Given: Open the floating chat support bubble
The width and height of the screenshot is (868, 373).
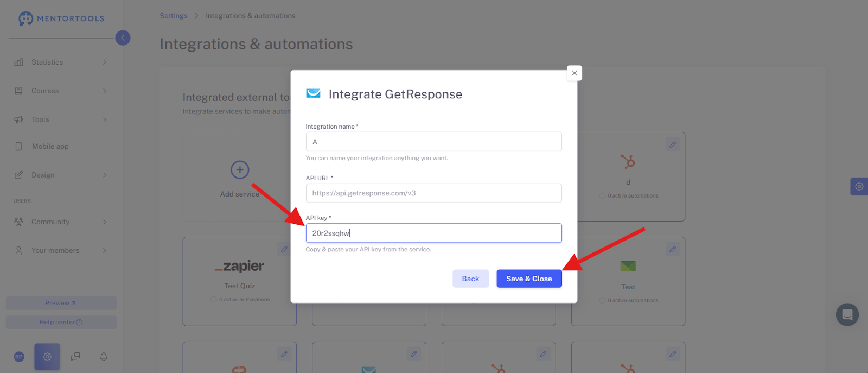Looking at the screenshot, I should pyautogui.click(x=847, y=314).
